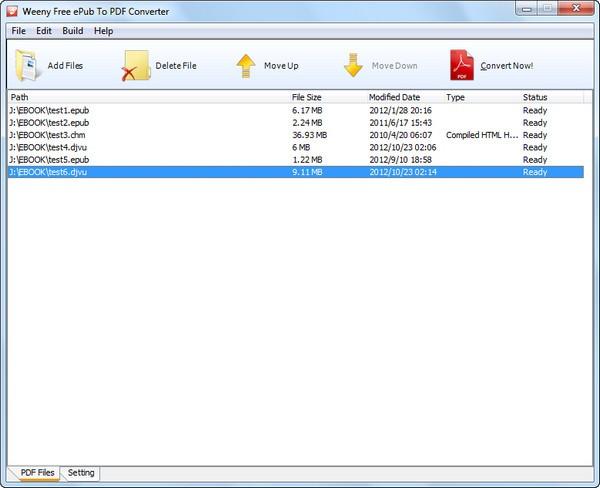Click the Move Up arrow icon
The image size is (600, 488).
(x=246, y=66)
